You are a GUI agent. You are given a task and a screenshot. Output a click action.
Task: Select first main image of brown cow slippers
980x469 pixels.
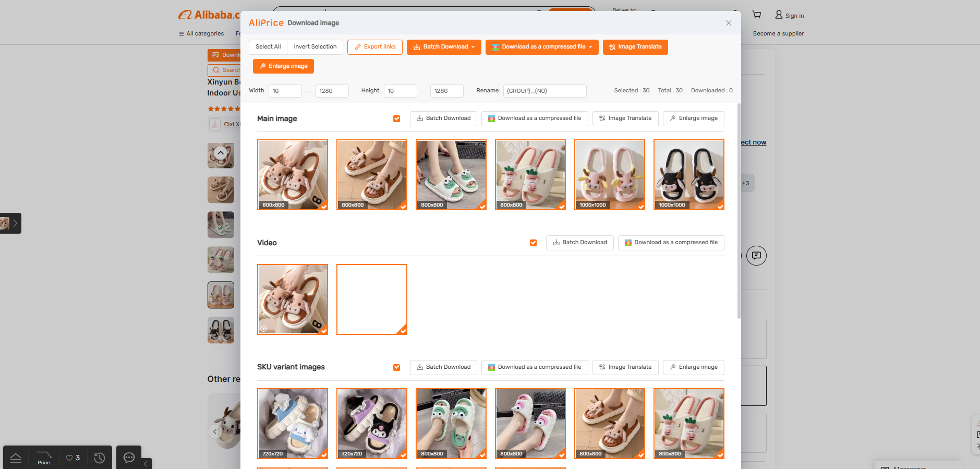point(293,175)
